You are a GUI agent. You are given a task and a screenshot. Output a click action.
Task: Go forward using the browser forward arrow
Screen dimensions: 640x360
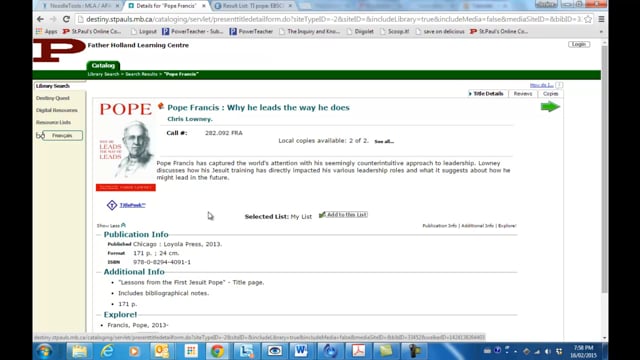click(x=53, y=19)
